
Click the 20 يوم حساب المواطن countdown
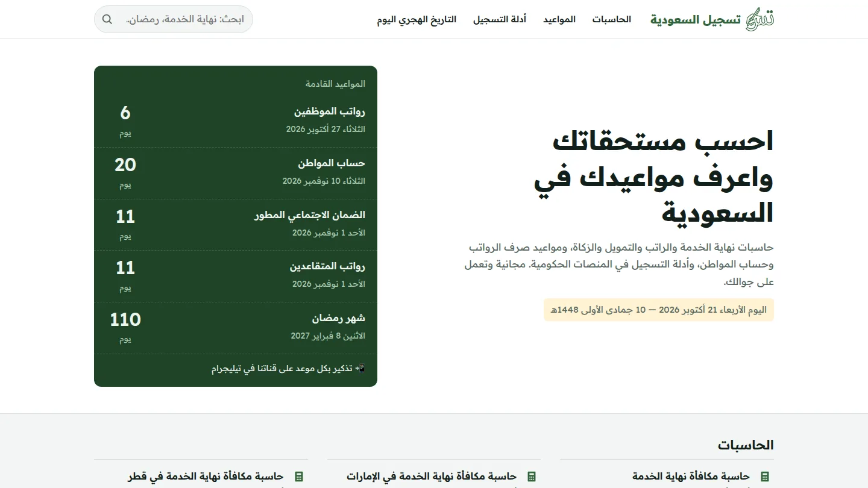[x=125, y=164]
